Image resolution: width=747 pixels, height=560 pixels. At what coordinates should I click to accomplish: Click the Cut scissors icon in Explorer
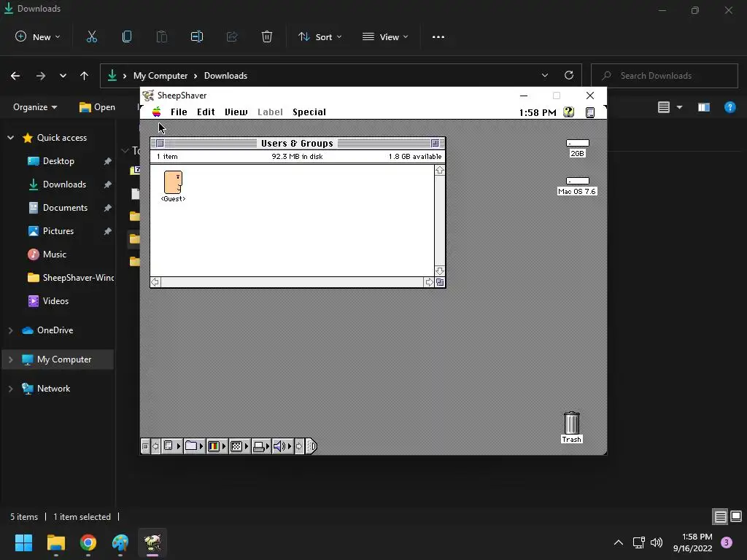91,36
